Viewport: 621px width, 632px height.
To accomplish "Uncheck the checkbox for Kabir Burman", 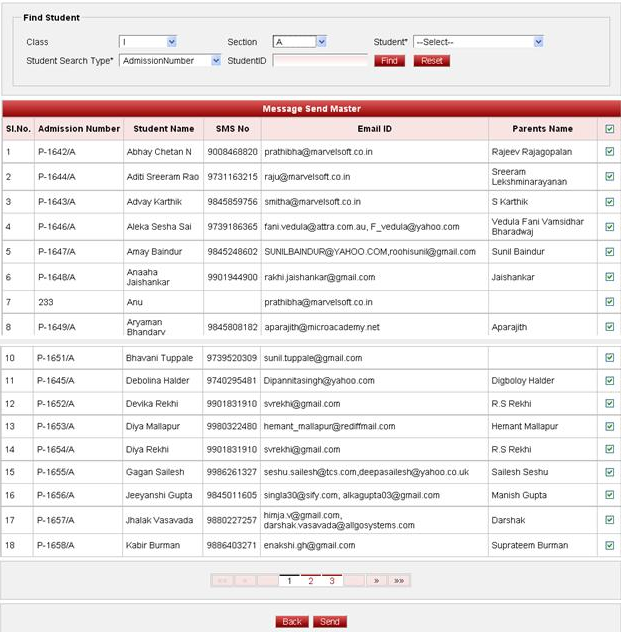I will tap(609, 546).
